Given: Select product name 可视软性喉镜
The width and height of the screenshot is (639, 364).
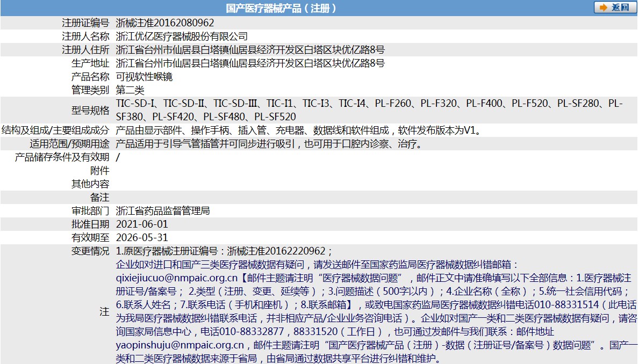Looking at the screenshot, I should 144,77.
